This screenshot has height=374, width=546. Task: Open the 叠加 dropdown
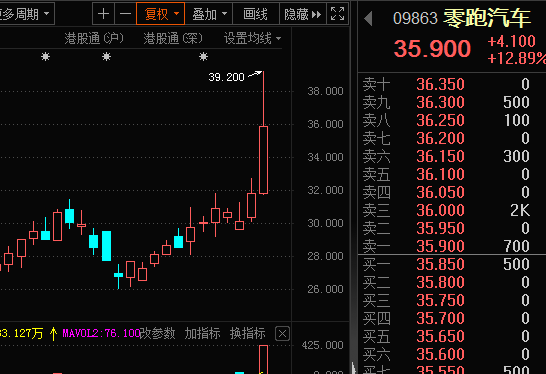(x=209, y=14)
